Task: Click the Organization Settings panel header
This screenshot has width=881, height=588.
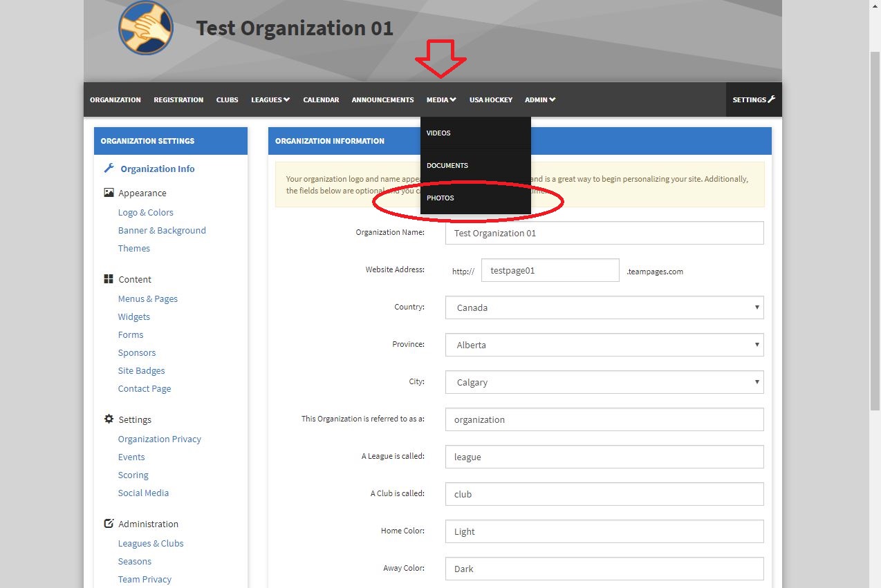Action: click(x=171, y=141)
